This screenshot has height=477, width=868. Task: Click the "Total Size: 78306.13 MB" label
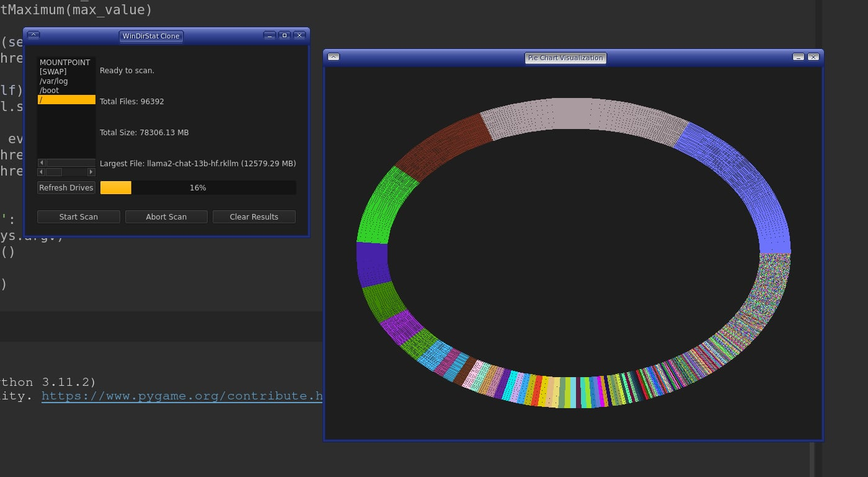[144, 133]
